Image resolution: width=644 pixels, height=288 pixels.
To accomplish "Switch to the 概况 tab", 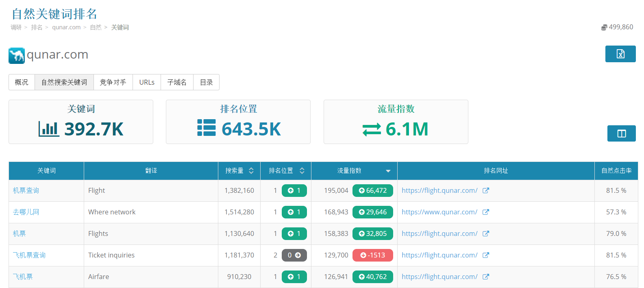I will point(22,82).
